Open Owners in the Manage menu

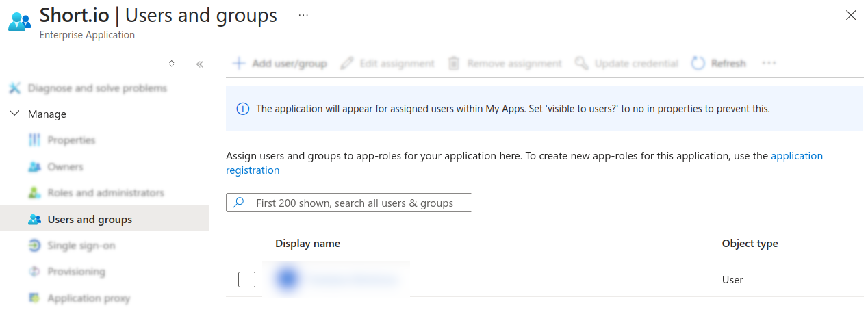click(65, 167)
